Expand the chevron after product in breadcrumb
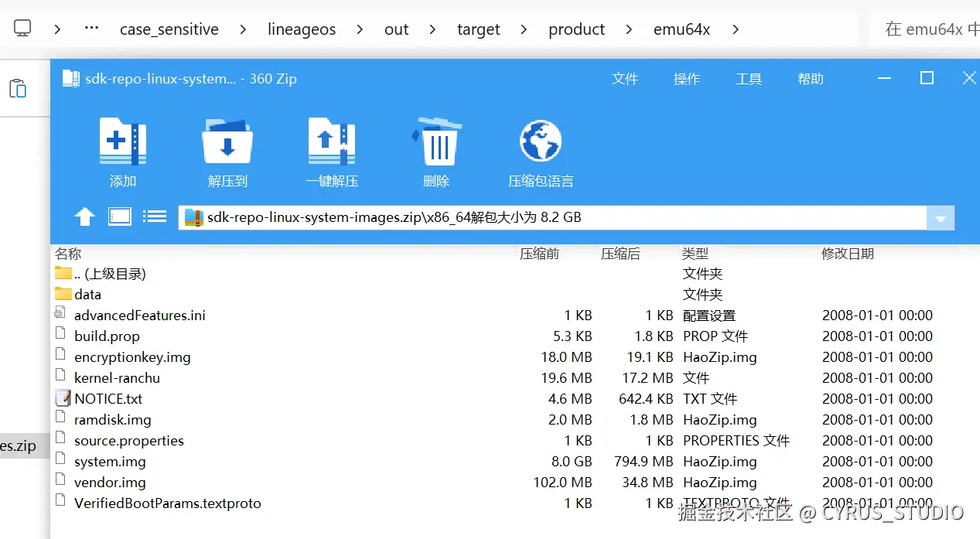The width and height of the screenshot is (980, 539). click(x=629, y=29)
